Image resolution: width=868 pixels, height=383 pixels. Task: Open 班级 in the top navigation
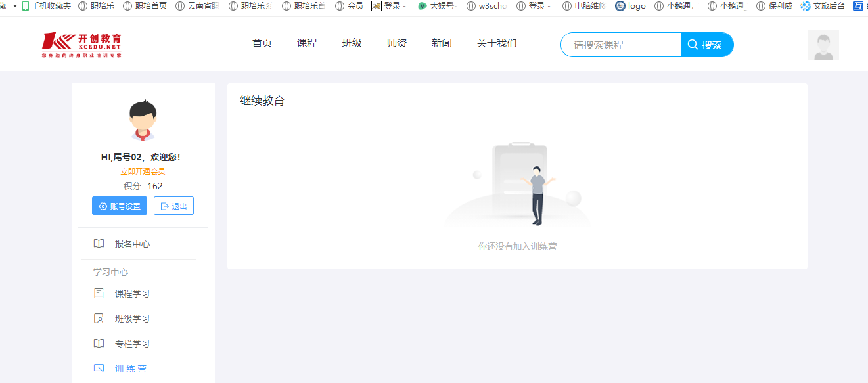pos(352,43)
